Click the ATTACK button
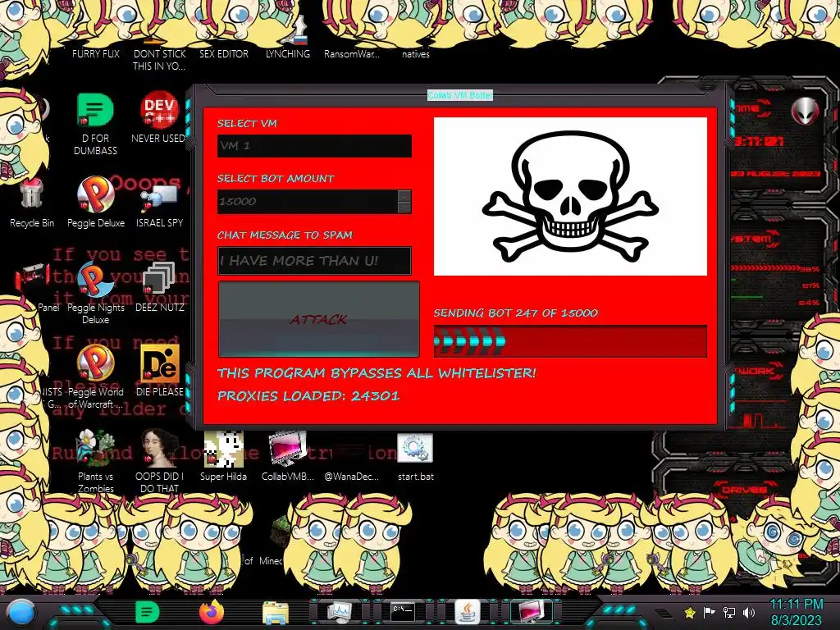 point(319,319)
